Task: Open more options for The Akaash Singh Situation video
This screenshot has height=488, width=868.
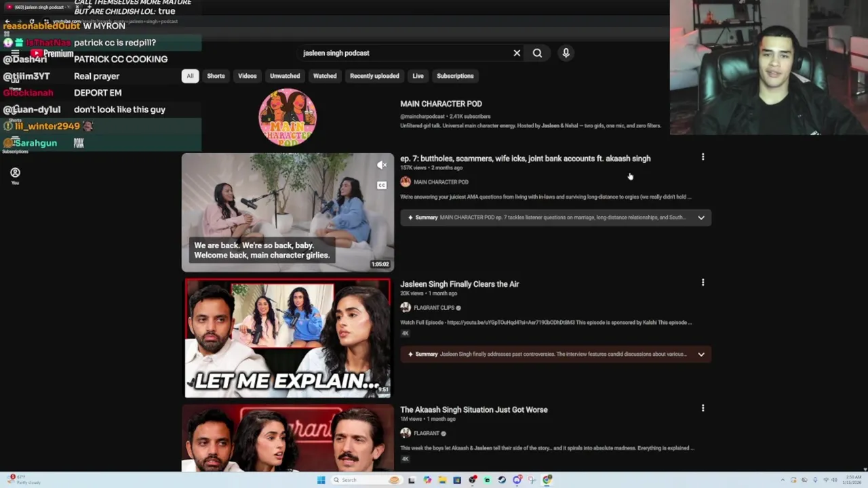Action: [x=703, y=408]
